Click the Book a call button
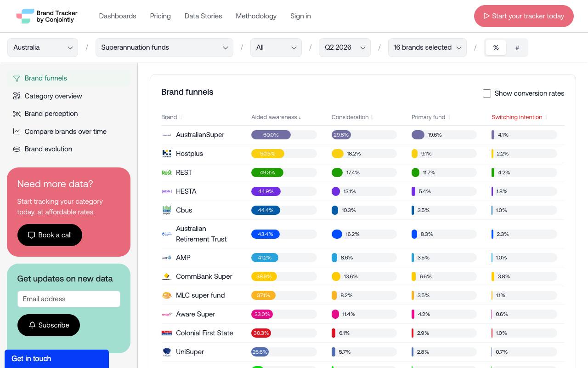 (x=50, y=235)
